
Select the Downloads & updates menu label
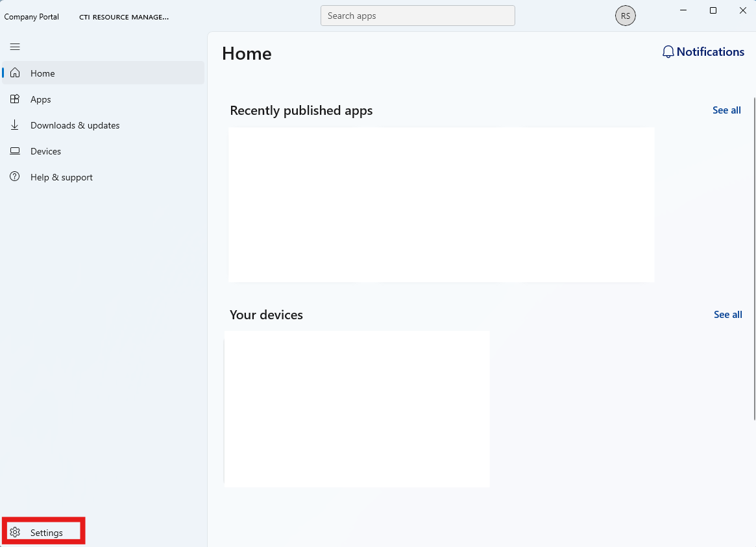pos(75,125)
